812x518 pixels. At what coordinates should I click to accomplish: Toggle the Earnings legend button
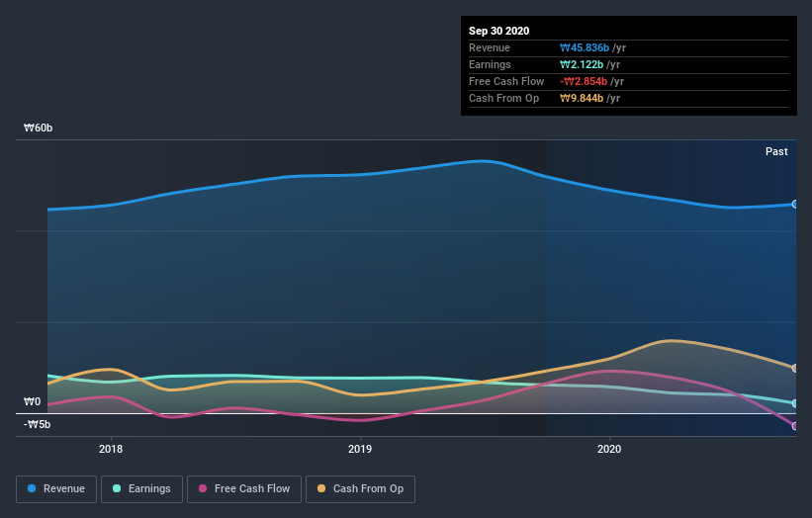tap(141, 489)
